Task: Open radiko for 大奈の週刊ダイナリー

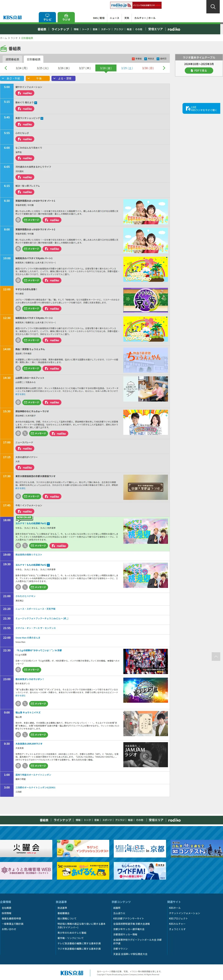Action: tap(25, 468)
